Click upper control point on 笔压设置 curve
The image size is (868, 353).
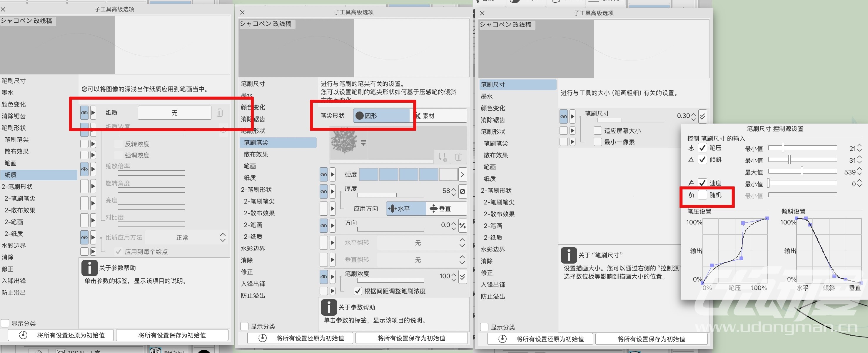coord(743,223)
